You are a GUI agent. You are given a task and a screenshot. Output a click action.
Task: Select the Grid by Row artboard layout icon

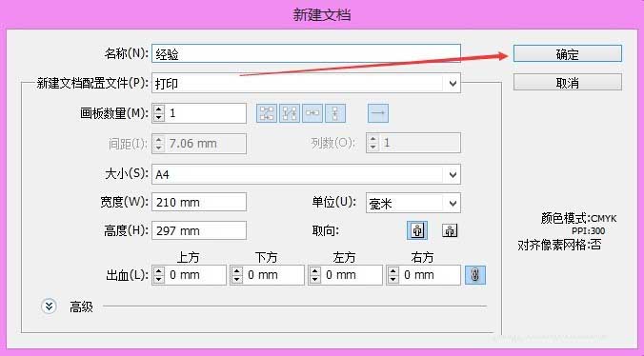[267, 112]
